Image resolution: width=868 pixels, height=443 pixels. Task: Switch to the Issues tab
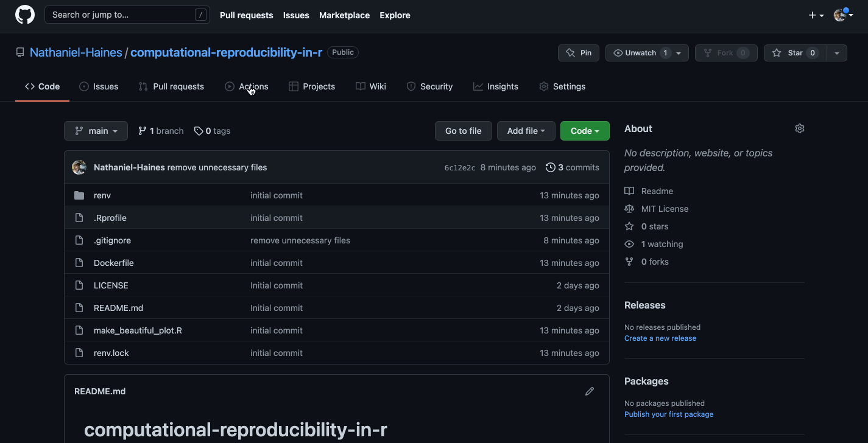point(99,86)
